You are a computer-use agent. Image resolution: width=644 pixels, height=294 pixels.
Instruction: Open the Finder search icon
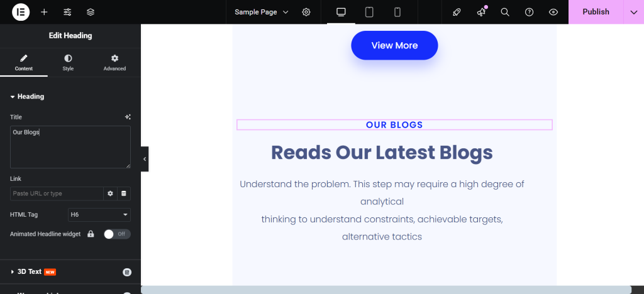[x=505, y=12]
